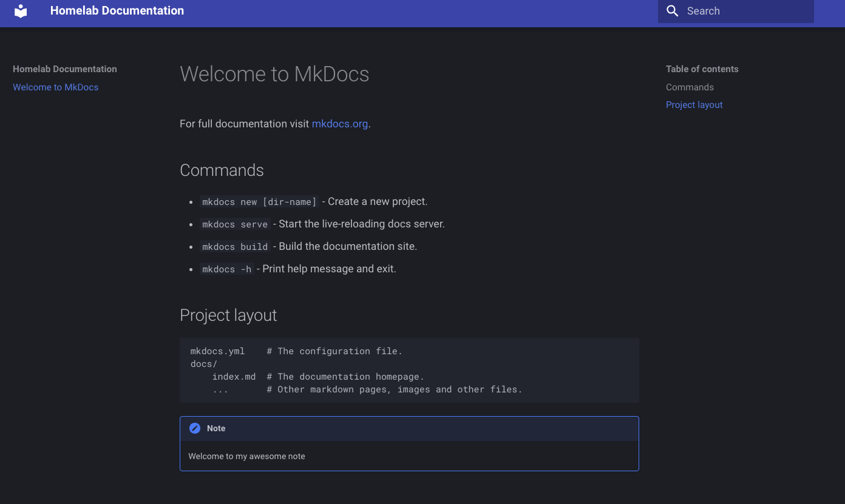Click the pencil icon in the Note box
The height and width of the screenshot is (504, 845).
tap(195, 428)
